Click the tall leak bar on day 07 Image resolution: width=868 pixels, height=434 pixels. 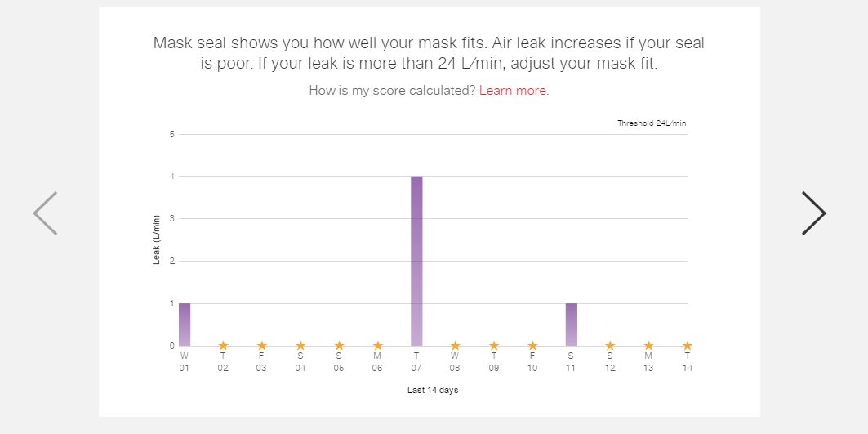(x=416, y=261)
